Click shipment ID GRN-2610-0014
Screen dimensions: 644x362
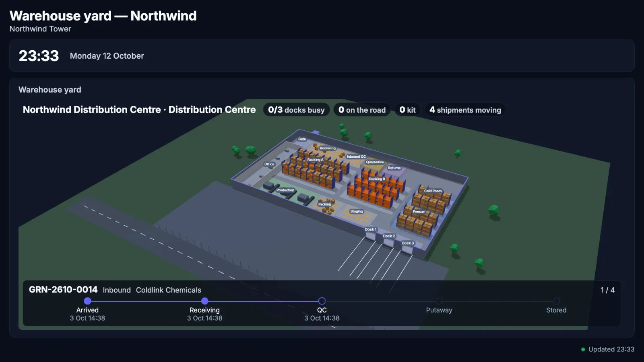point(63,290)
